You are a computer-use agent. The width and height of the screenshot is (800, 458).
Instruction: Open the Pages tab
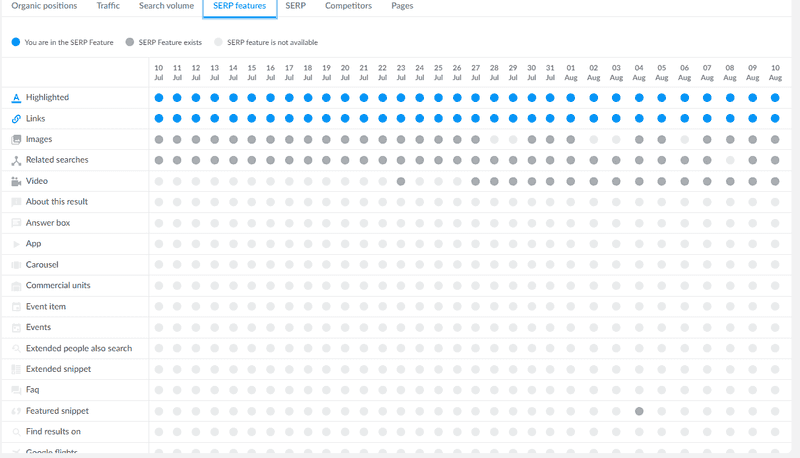[x=402, y=6]
